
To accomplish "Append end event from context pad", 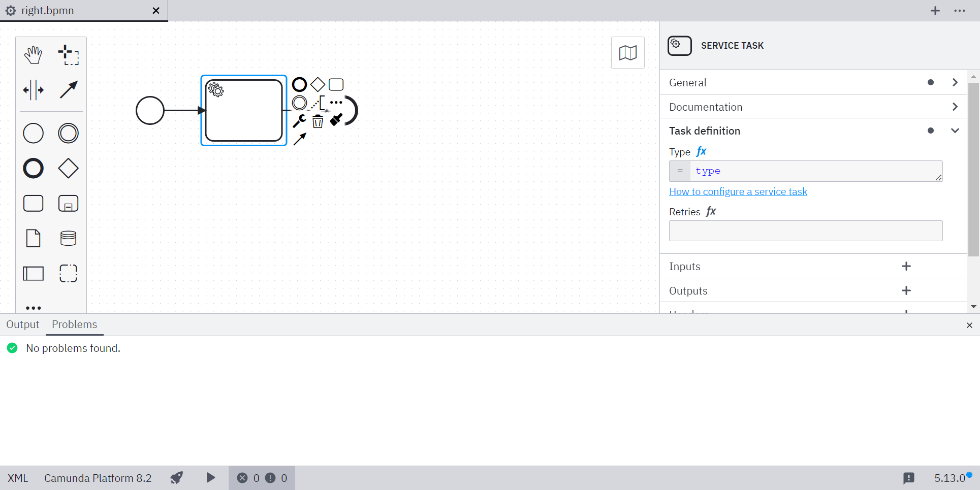I will click(300, 84).
